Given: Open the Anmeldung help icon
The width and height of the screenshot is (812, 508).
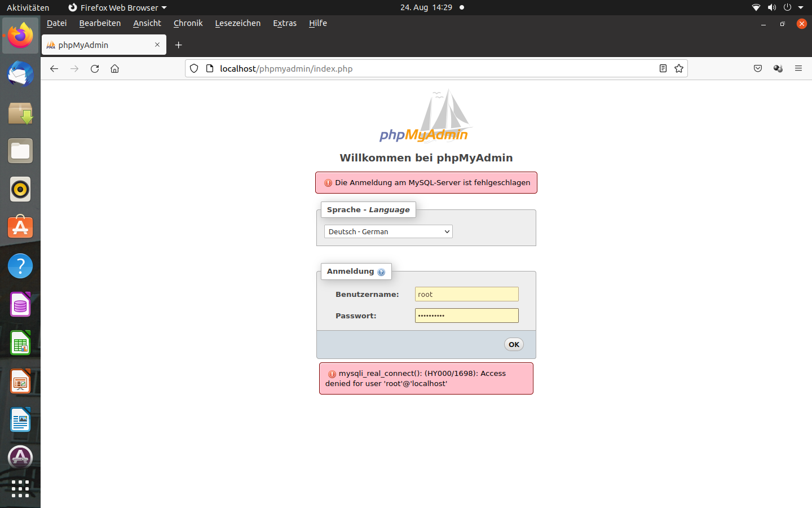Looking at the screenshot, I should coord(381,272).
